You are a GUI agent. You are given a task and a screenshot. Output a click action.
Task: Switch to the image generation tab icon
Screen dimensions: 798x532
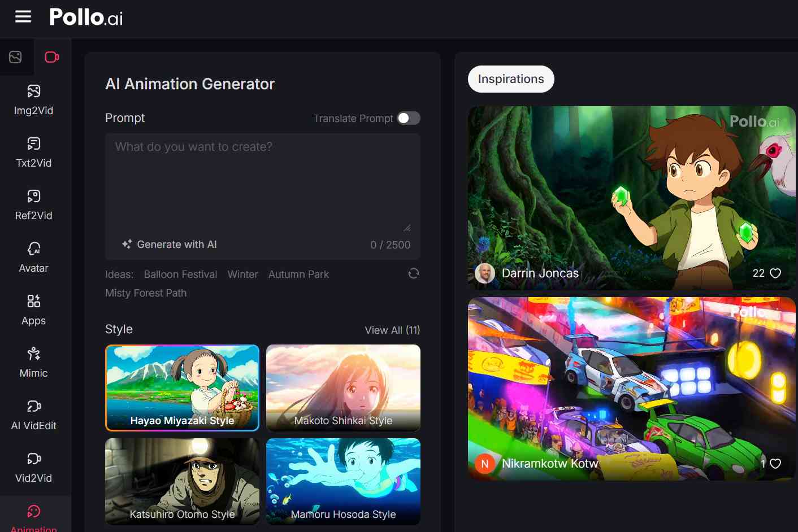coord(15,57)
